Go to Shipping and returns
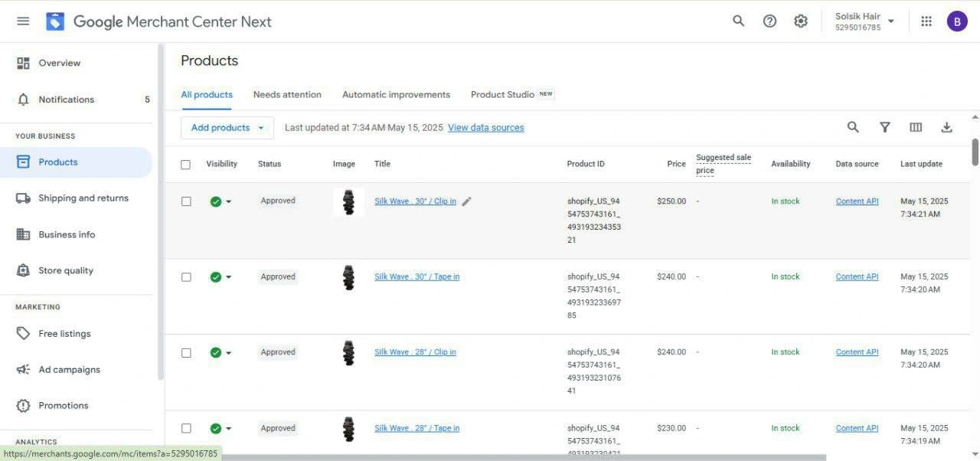This screenshot has height=461, width=980. (83, 198)
